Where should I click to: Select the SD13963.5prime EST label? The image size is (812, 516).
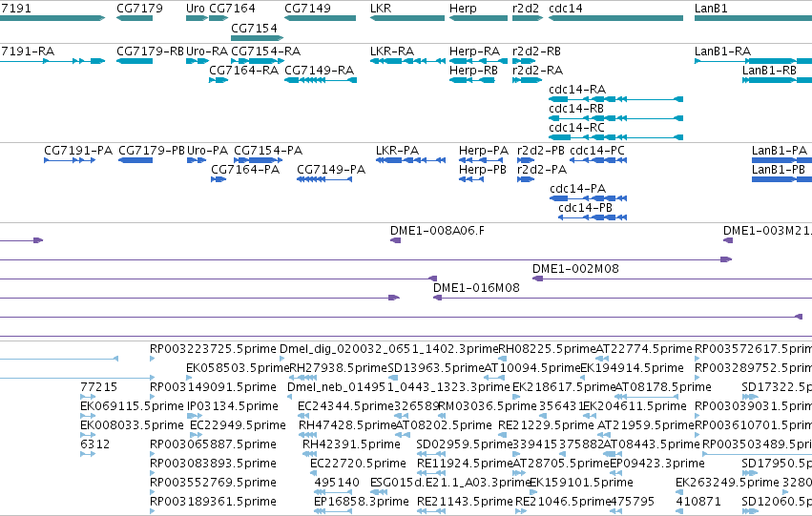(x=435, y=368)
